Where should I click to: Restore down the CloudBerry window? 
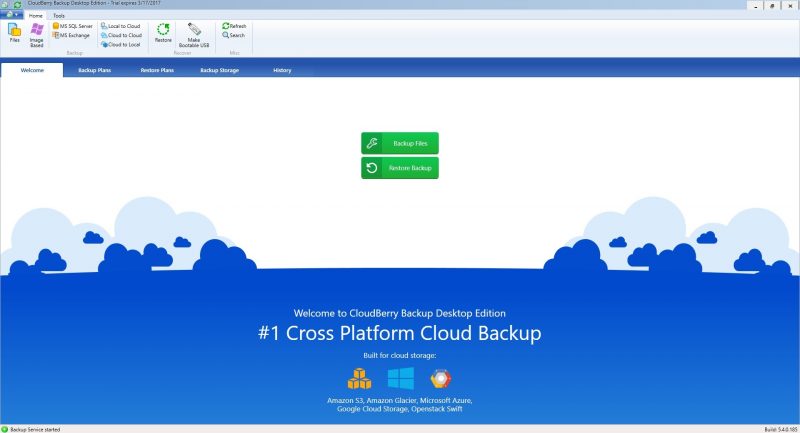(772, 6)
